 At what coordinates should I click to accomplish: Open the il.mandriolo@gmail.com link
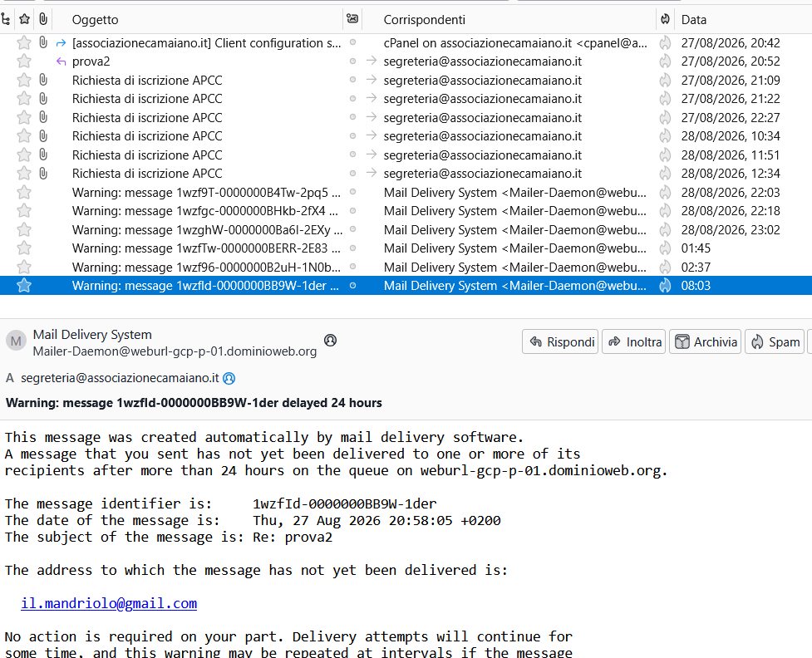(109, 604)
